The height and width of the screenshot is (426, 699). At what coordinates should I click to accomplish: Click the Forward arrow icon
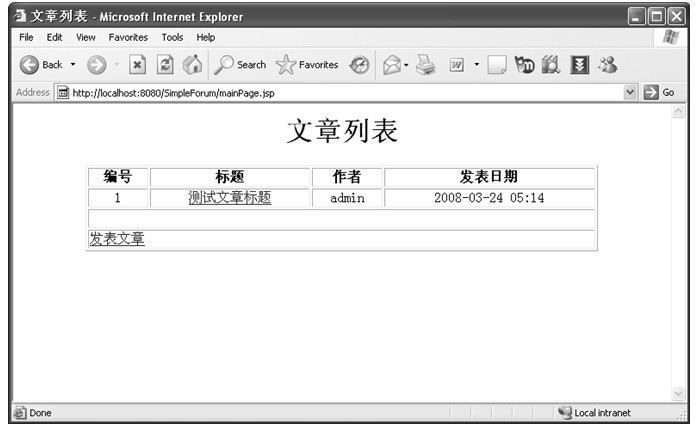96,65
